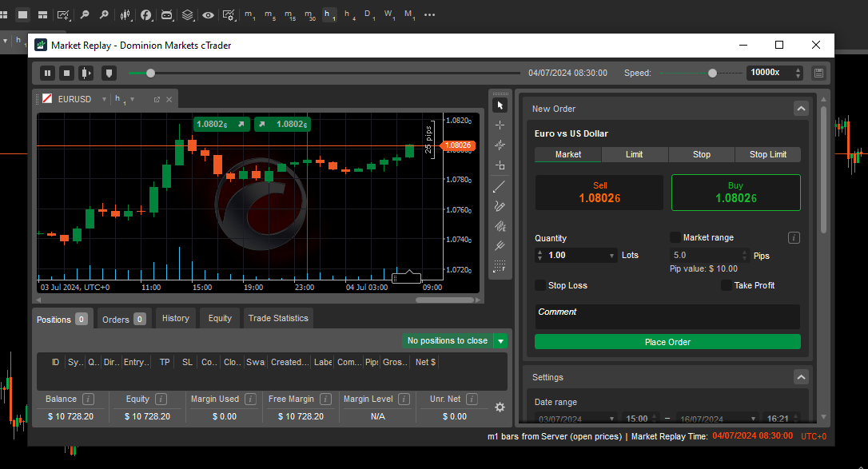The image size is (868, 469).
Task: Select the crosshair tool in chart sidebar
Action: 500,125
